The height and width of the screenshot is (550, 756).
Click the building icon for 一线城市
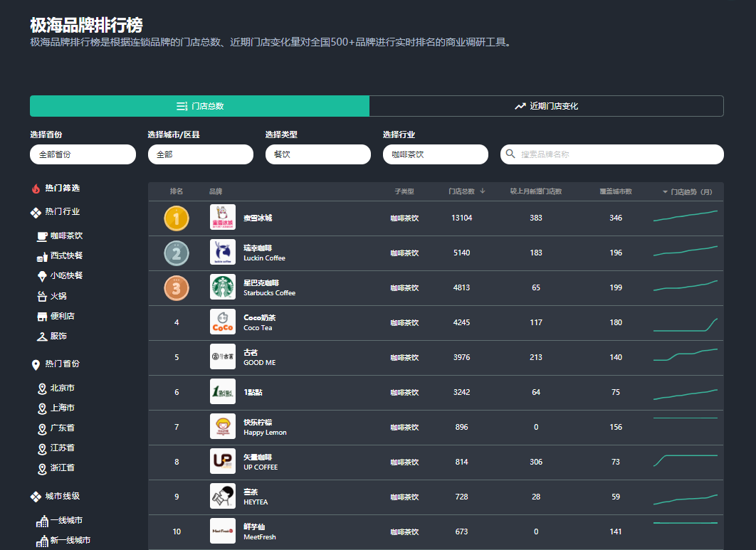point(43,521)
